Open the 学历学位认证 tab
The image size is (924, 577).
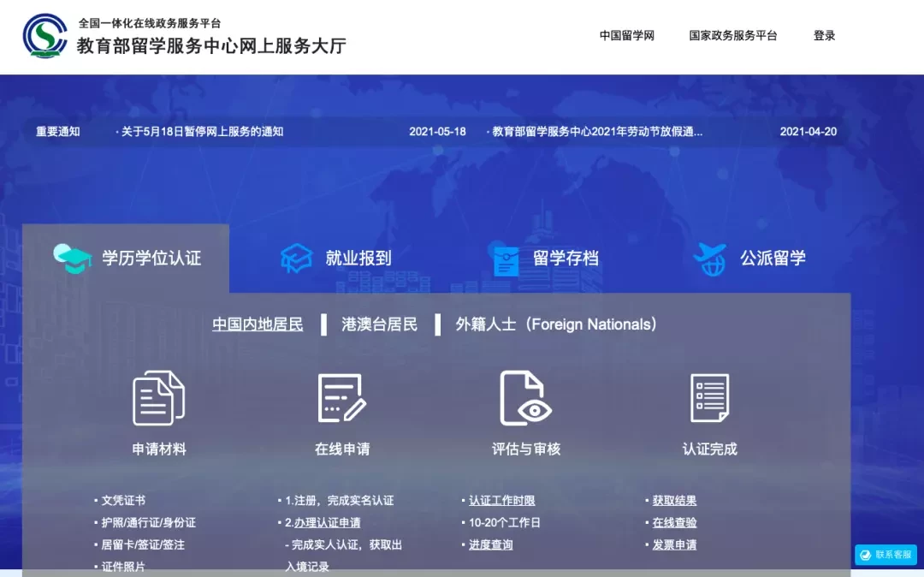pyautogui.click(x=126, y=259)
